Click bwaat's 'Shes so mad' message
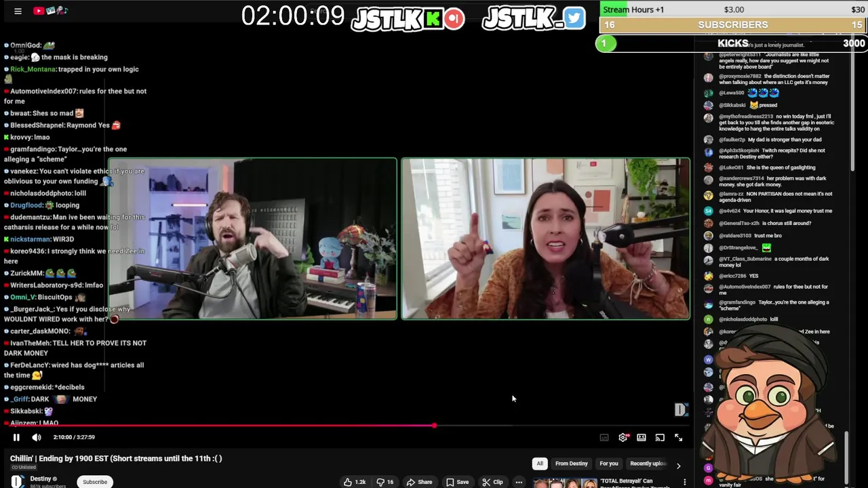This screenshot has width=868, height=488. [44, 114]
